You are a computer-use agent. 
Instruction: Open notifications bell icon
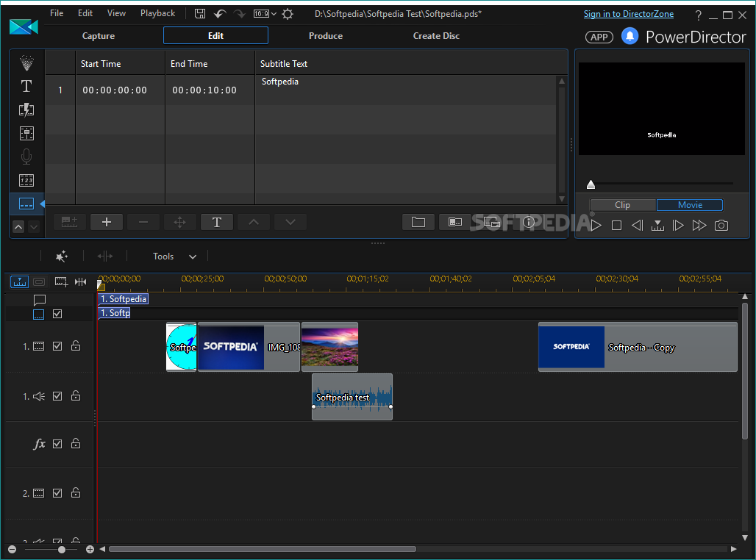coord(630,36)
